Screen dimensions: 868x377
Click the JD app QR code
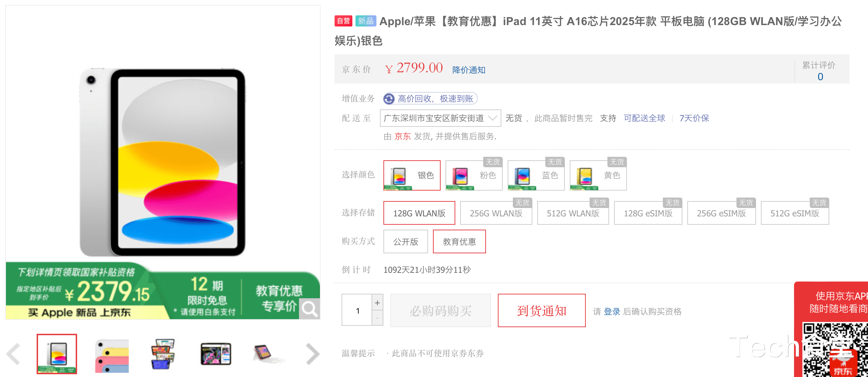(835, 350)
